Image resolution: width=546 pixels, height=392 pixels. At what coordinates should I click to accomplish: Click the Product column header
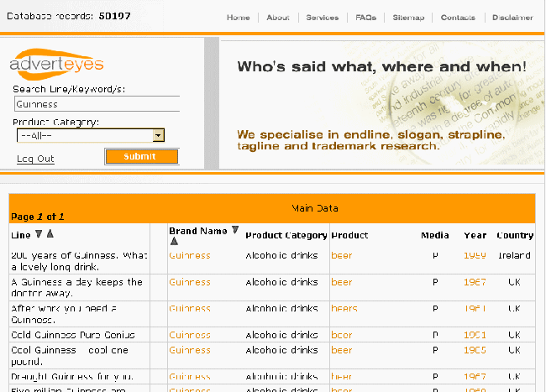tap(349, 236)
